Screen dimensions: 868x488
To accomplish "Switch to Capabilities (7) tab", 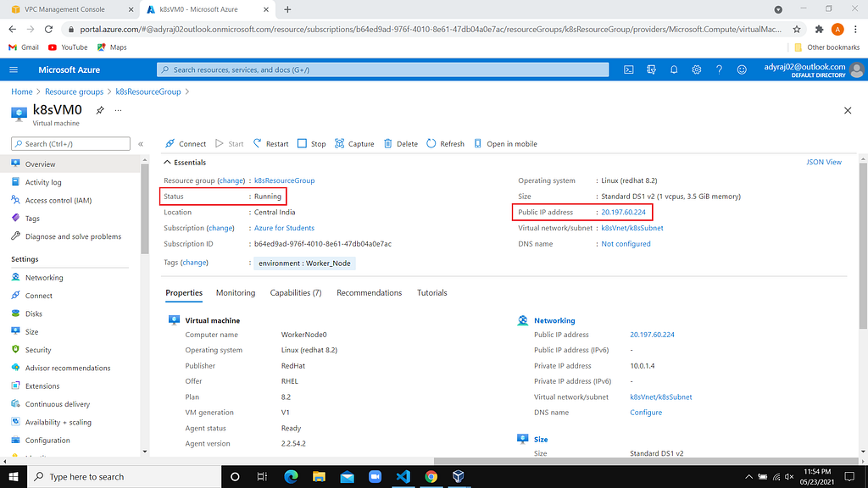I will (296, 292).
